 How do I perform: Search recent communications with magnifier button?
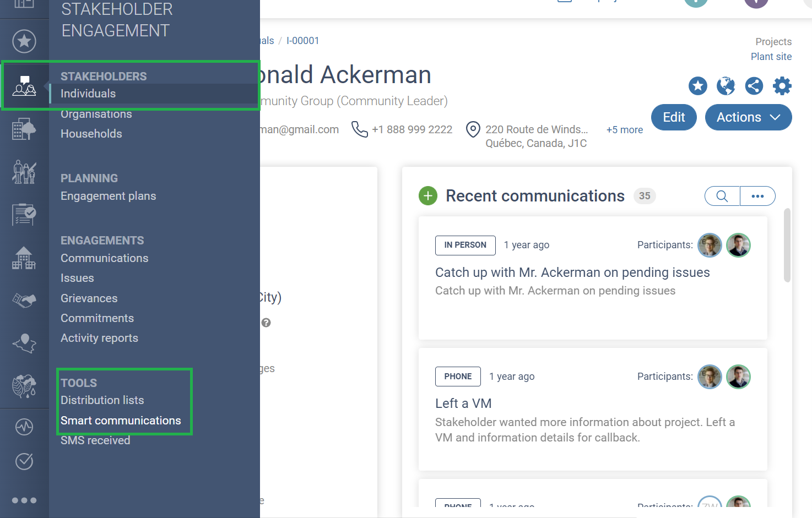point(722,196)
